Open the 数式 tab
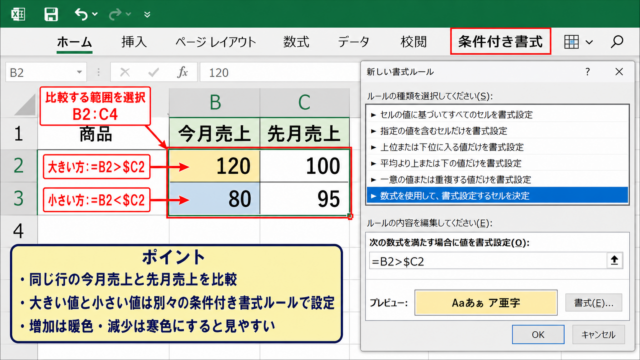 296,42
